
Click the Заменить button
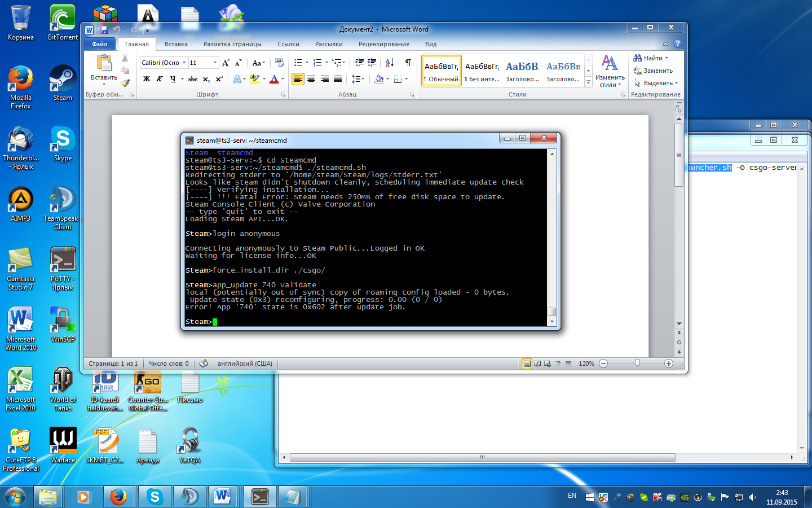(x=654, y=71)
